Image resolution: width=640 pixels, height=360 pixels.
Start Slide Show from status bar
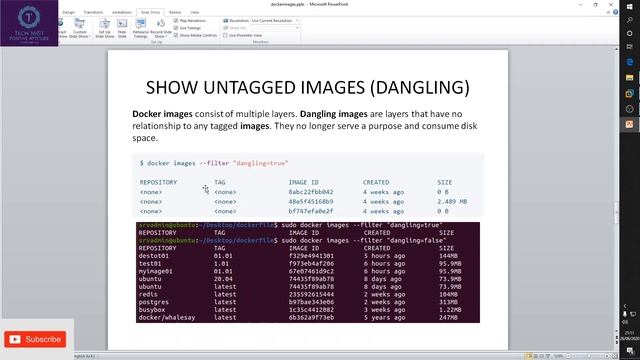(x=548, y=356)
